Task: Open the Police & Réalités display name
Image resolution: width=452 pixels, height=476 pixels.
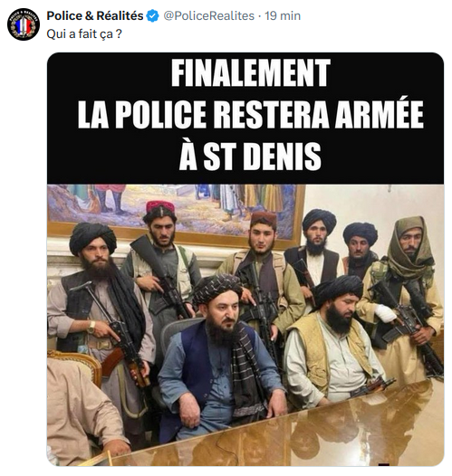Action: pyautogui.click(x=95, y=15)
